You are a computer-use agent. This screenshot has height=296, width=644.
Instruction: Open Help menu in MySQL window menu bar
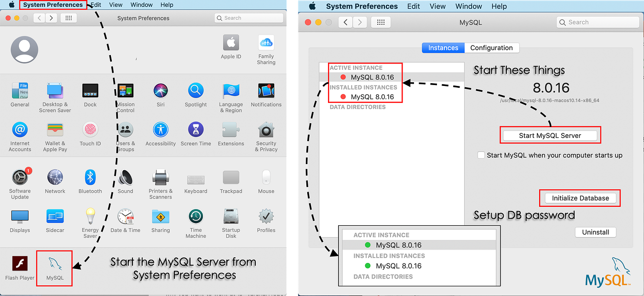click(499, 6)
